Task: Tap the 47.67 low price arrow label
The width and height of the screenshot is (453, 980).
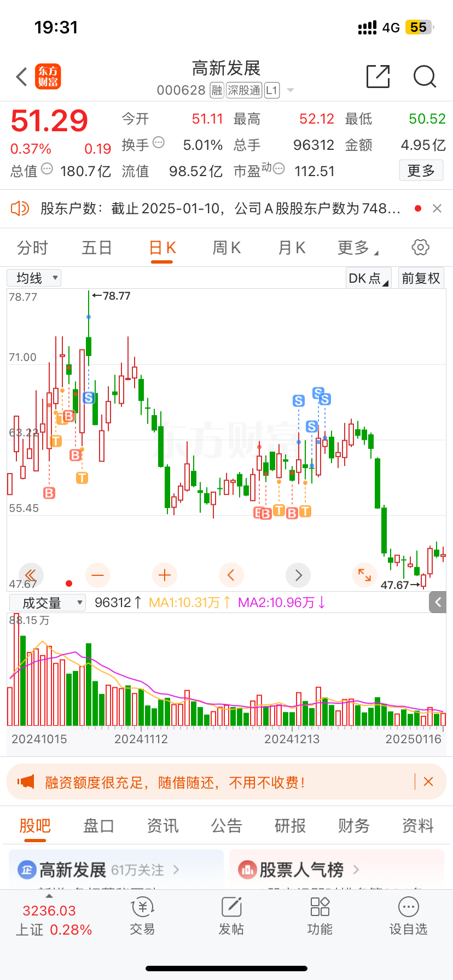Action: pyautogui.click(x=400, y=585)
